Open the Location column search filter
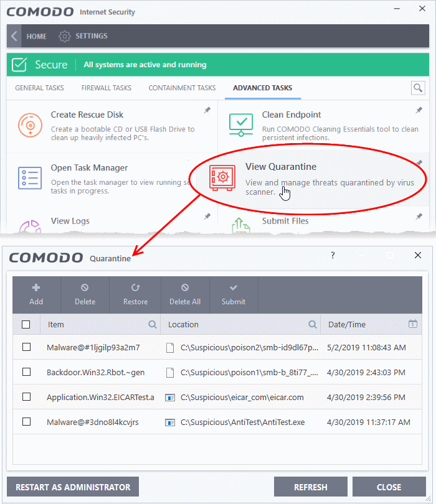Viewport: 436px width, 504px height. 313,324
